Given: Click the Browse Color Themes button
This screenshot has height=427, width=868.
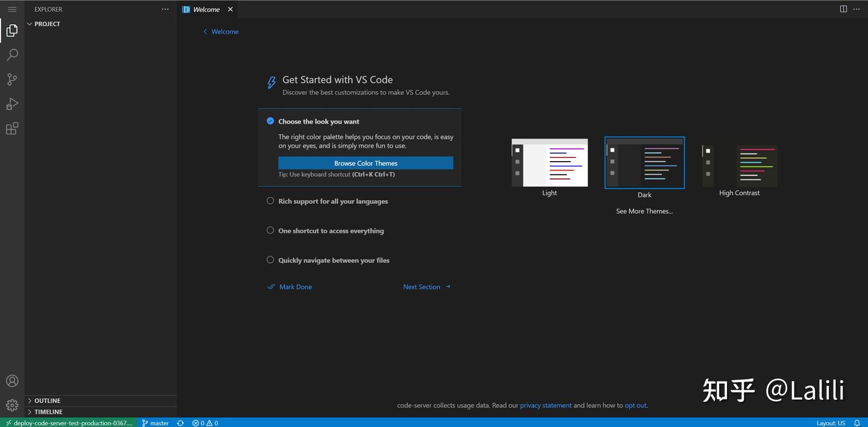Looking at the screenshot, I should [x=365, y=163].
